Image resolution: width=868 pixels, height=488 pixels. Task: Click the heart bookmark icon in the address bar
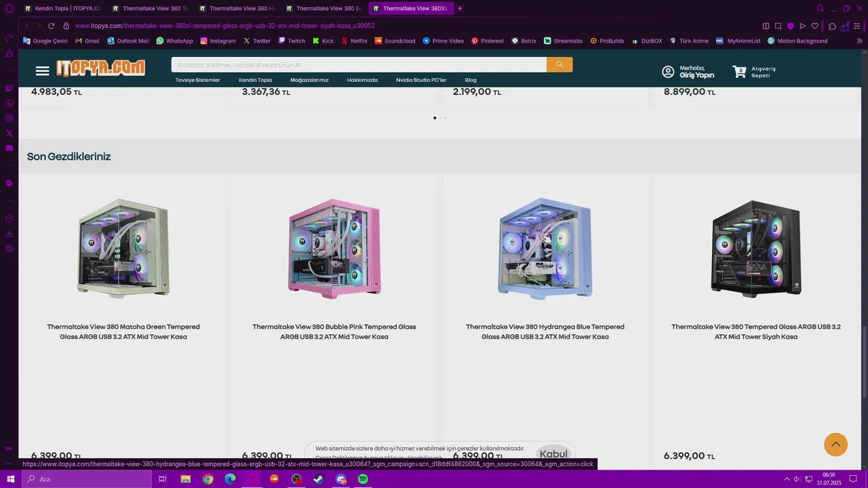[814, 26]
